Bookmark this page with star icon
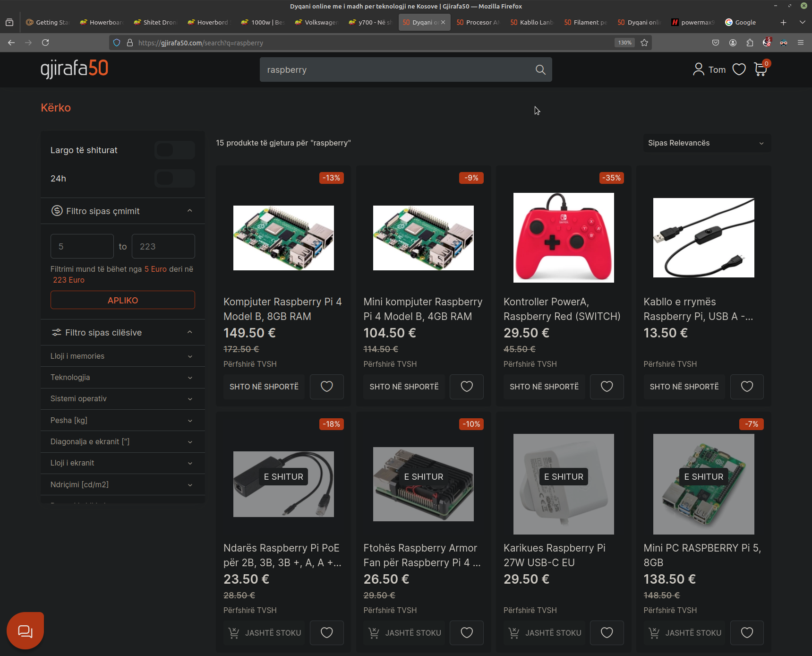Image resolution: width=812 pixels, height=656 pixels. click(644, 43)
